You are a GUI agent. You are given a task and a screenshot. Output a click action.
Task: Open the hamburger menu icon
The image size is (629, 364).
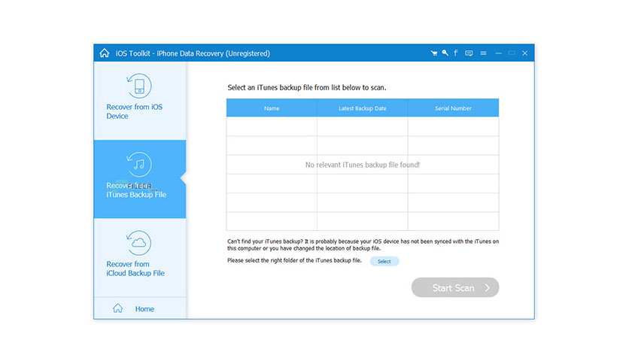483,53
